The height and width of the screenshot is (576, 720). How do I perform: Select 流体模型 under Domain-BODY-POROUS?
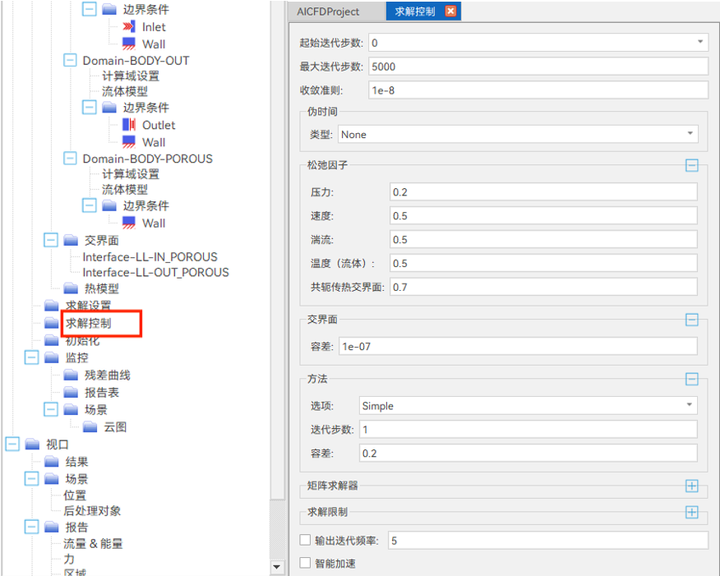click(x=124, y=189)
